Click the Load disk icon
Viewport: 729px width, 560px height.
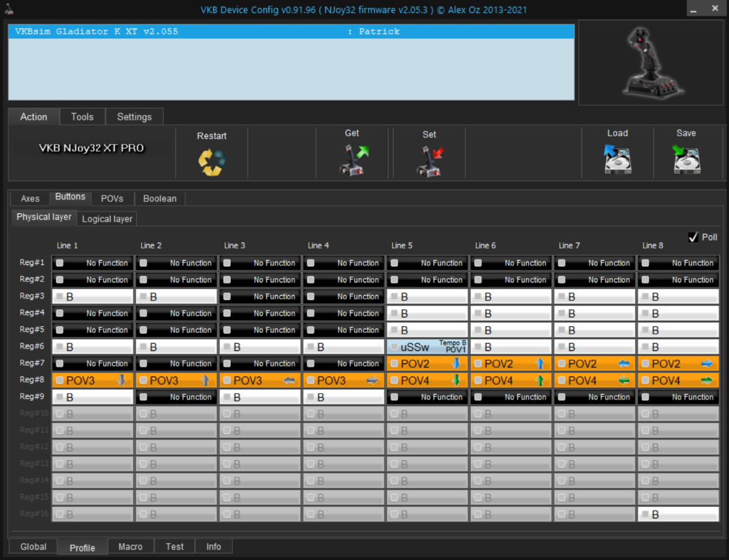point(617,159)
